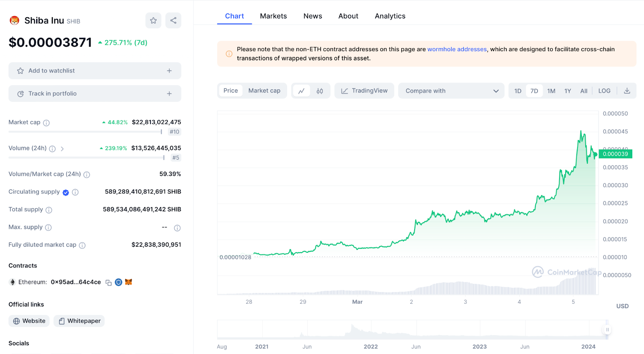
Task: Click the $0.00003871 price text
Action: 50,42
